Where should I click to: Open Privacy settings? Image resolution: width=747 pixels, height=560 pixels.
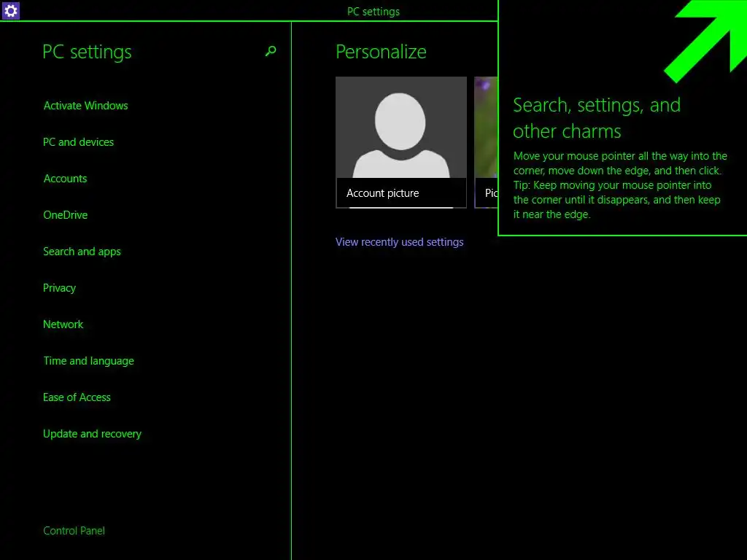(59, 288)
